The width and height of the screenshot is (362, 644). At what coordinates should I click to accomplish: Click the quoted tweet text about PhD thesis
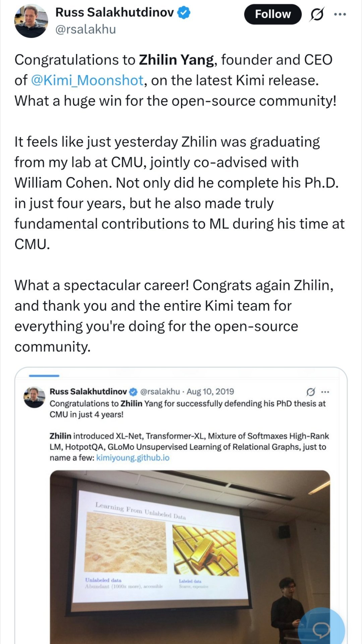[188, 409]
